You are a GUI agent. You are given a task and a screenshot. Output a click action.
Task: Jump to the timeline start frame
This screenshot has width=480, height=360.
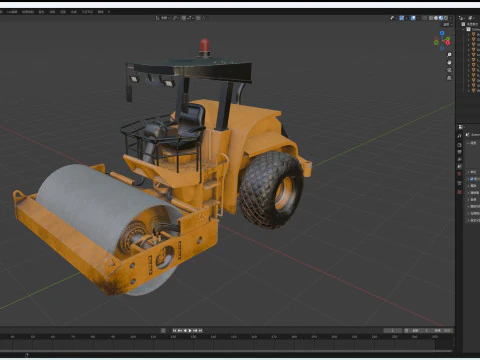(x=174, y=330)
